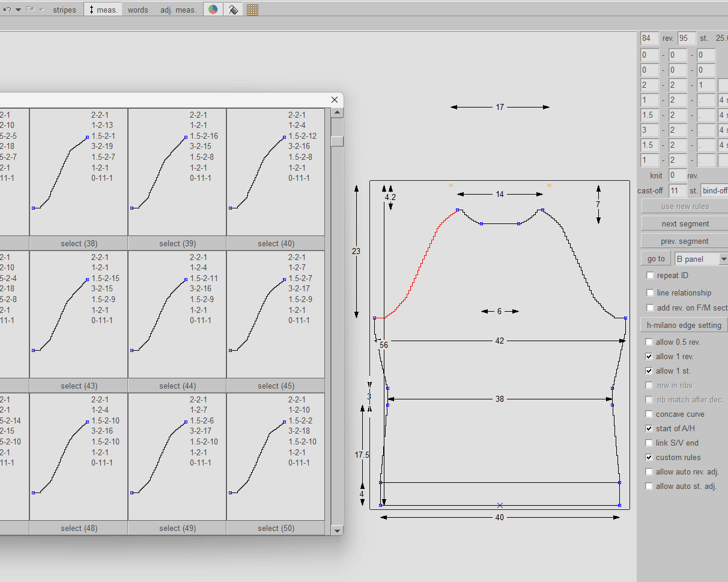Image resolution: width=728 pixels, height=582 pixels.
Task: Click the next segment button
Action: tap(685, 223)
